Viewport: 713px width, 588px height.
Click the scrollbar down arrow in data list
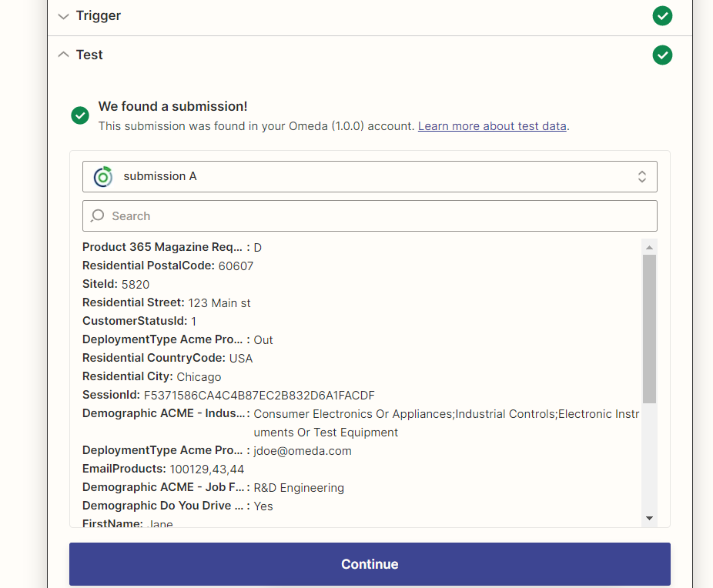(649, 519)
